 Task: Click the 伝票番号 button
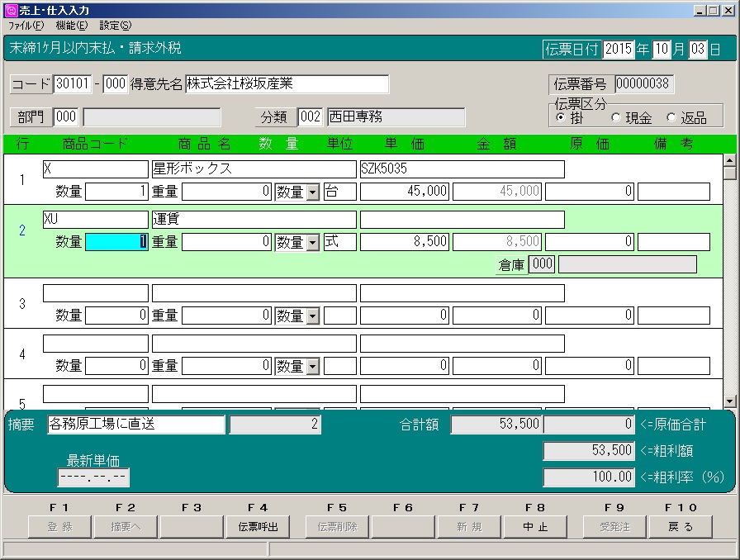581,84
